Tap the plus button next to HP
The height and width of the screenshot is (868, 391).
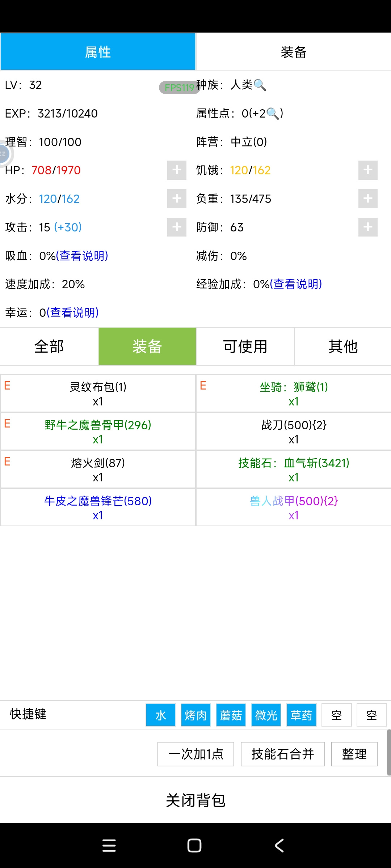177,170
